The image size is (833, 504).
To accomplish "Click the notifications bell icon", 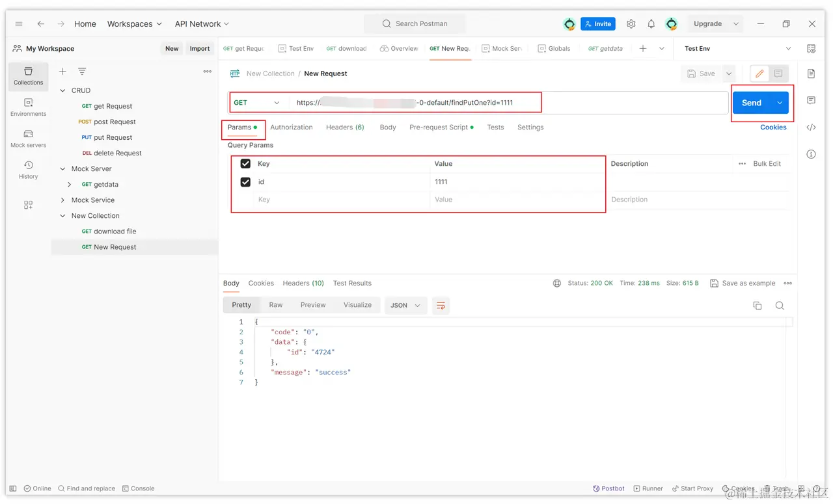I will [x=651, y=24].
